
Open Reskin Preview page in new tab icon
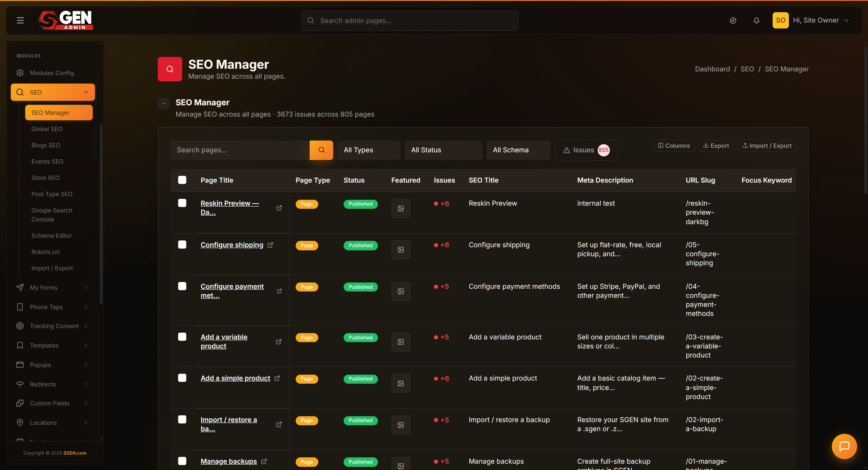point(279,208)
